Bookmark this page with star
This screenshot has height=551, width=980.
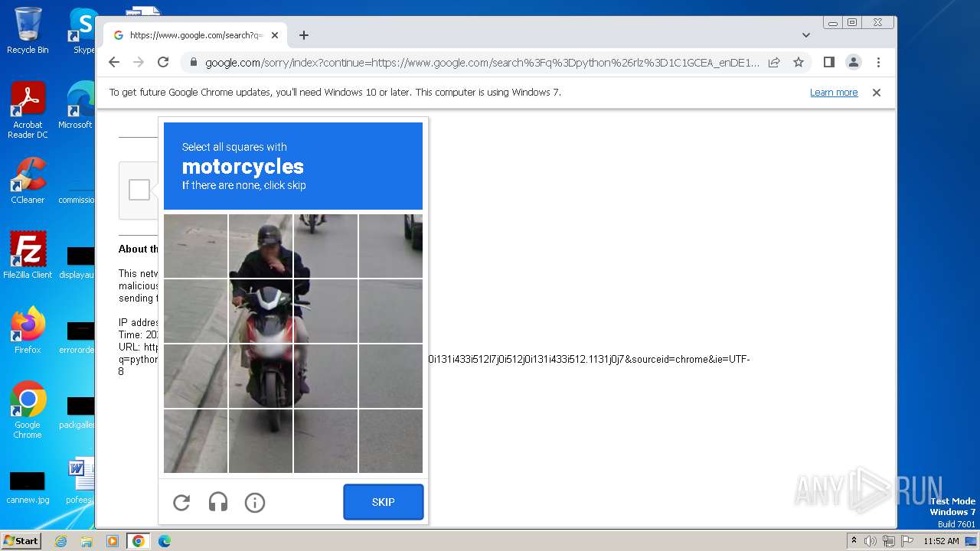pos(799,62)
